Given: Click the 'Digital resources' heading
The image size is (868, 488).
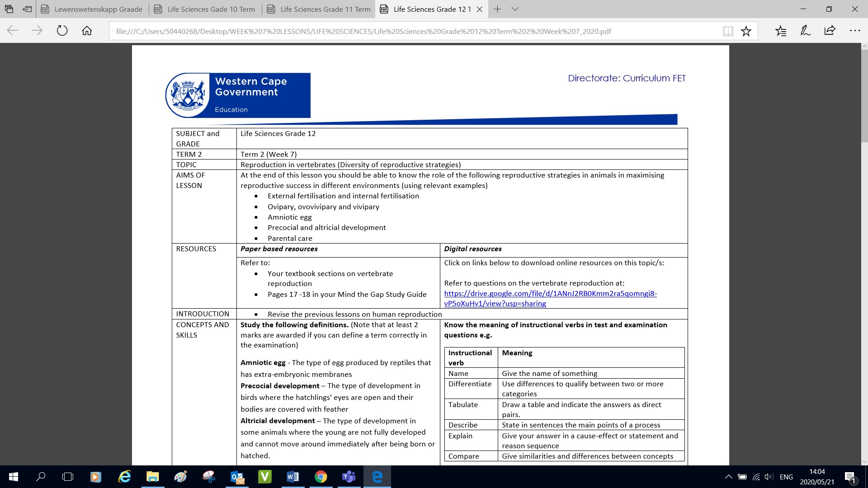Looking at the screenshot, I should [x=473, y=249].
